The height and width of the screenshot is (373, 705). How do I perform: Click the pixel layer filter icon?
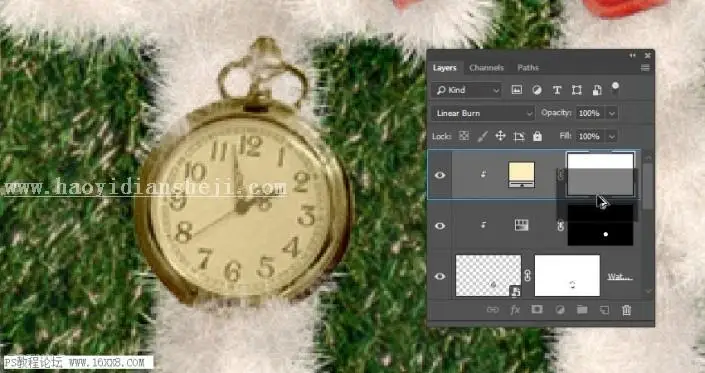pyautogui.click(x=517, y=90)
